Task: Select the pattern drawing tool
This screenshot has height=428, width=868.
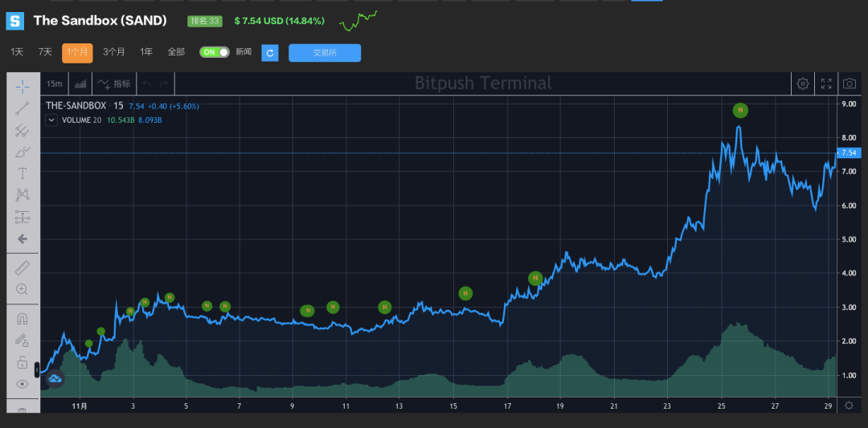Action: pyautogui.click(x=23, y=195)
